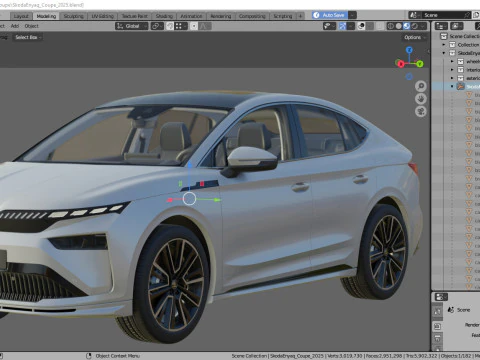Add a new workspace with plus tab
480x360 pixels.
[300, 16]
